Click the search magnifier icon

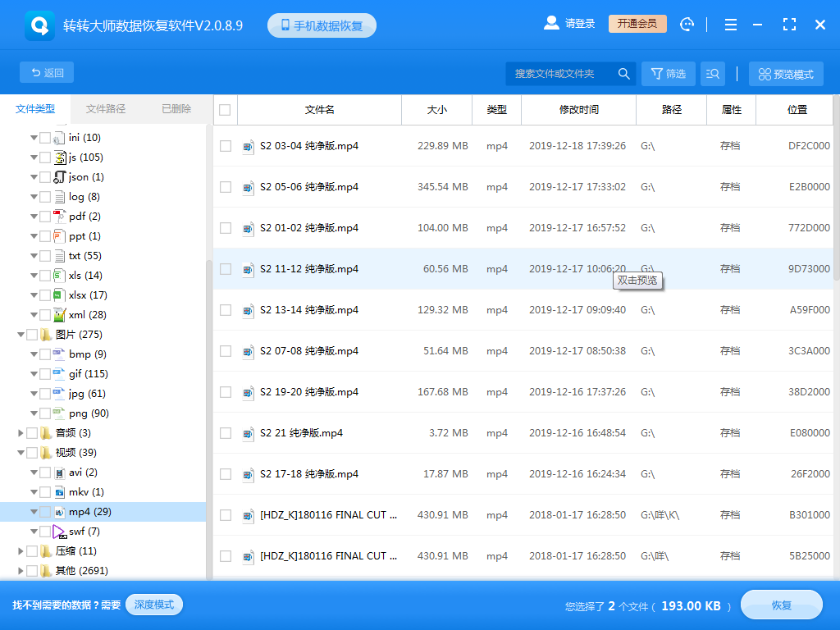pos(623,73)
